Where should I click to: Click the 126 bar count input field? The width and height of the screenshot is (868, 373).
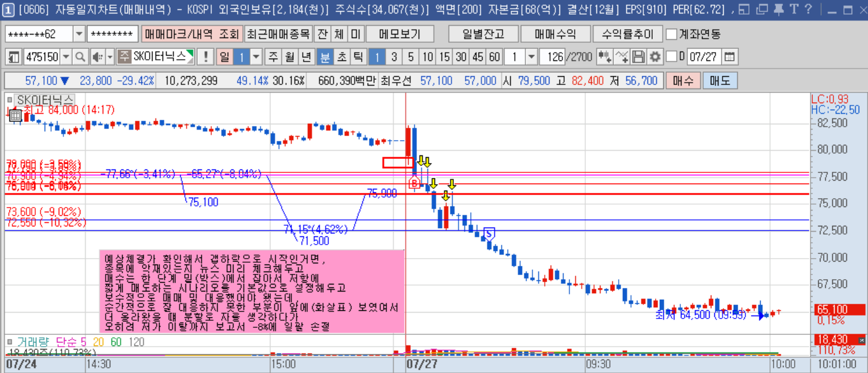(x=551, y=57)
